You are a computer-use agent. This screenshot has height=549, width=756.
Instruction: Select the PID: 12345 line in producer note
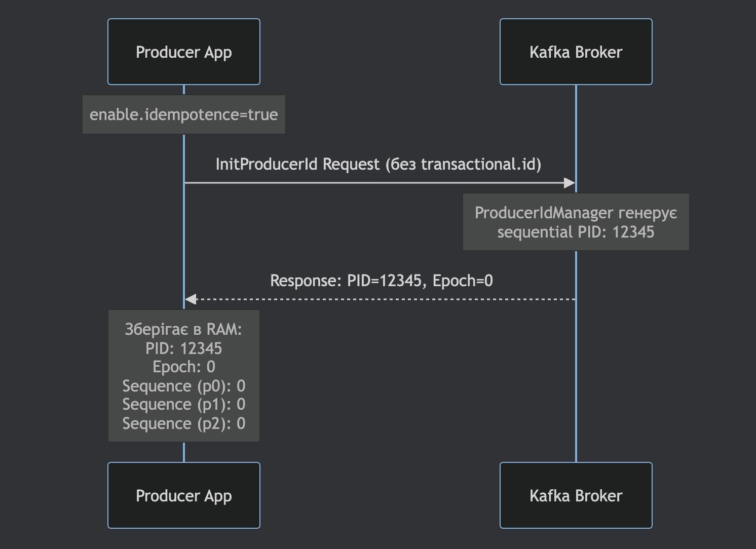[183, 348]
